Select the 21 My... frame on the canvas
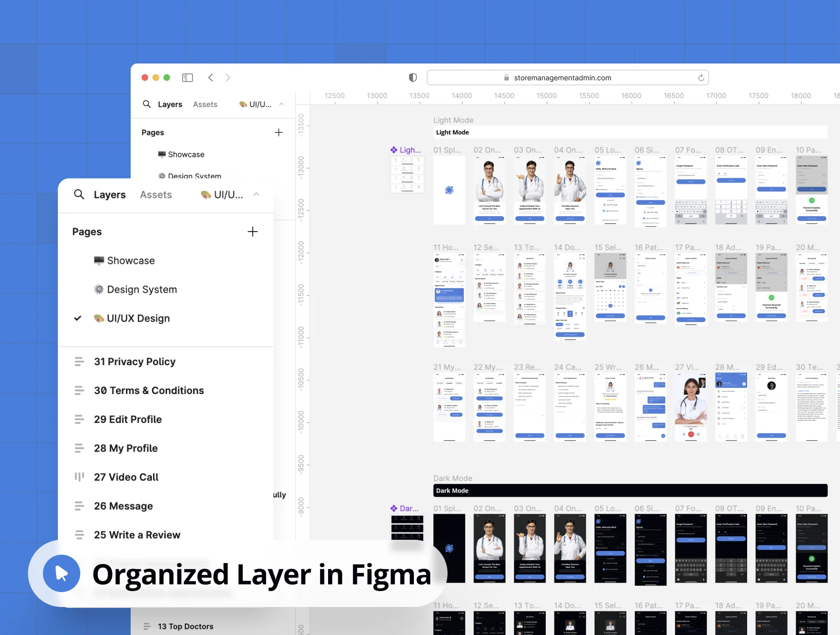The width and height of the screenshot is (840, 635). [x=449, y=407]
